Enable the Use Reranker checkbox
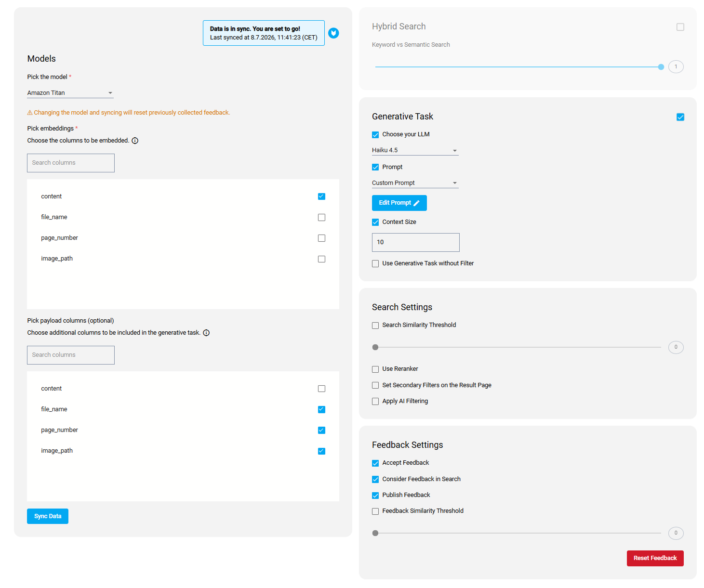This screenshot has height=588, width=704. (375, 369)
